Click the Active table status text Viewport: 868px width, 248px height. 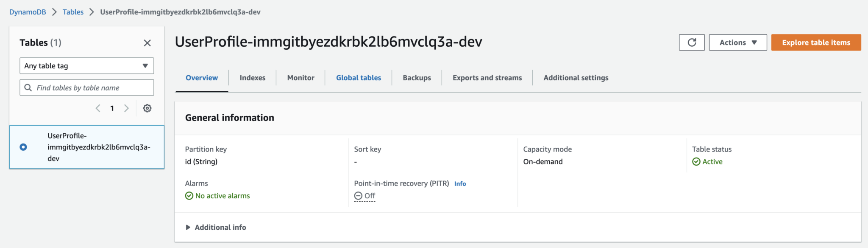(x=712, y=162)
